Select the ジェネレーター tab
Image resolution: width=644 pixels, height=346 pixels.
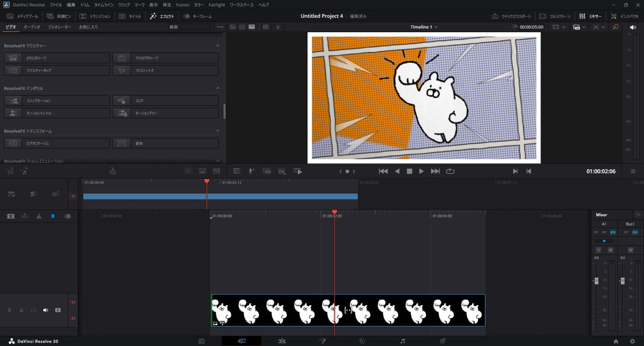tap(60, 26)
